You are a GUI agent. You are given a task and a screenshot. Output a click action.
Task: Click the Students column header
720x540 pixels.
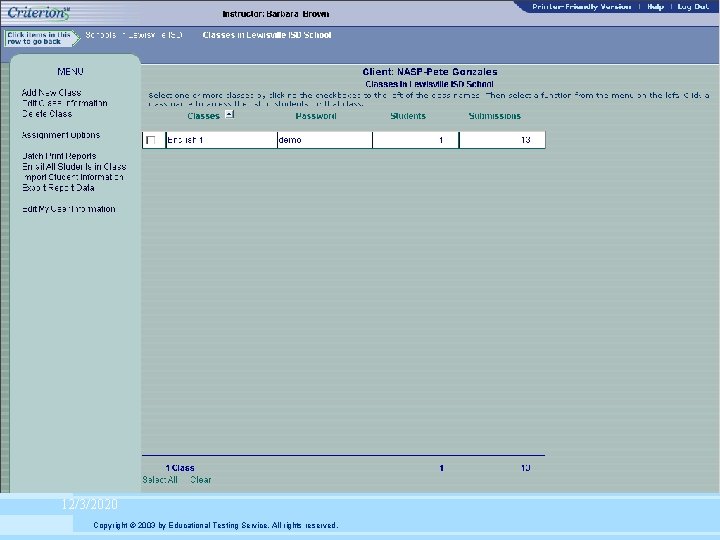(x=408, y=116)
